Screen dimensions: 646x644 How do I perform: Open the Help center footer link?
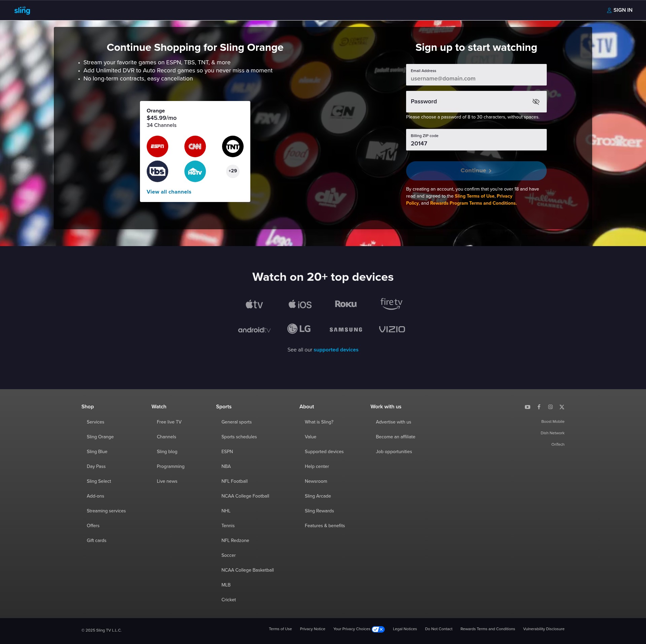click(317, 466)
